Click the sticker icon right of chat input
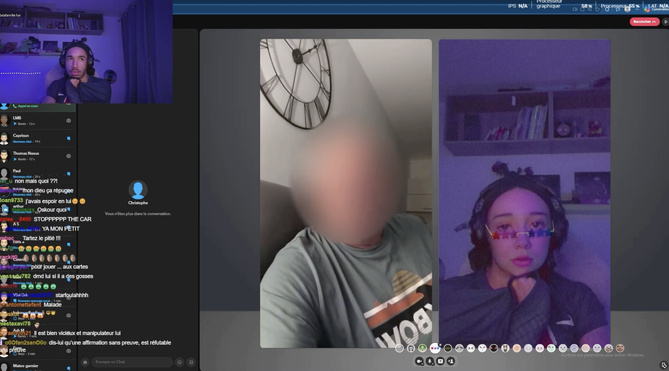 [x=191, y=362]
